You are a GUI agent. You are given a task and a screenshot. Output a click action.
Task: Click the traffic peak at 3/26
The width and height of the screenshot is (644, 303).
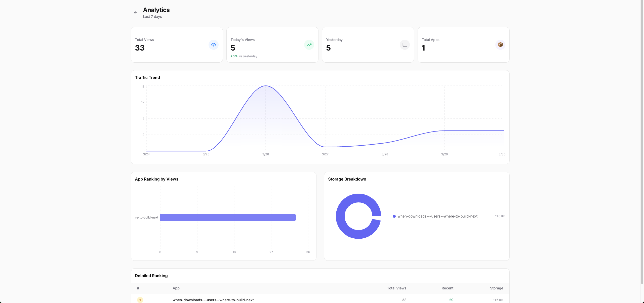click(266, 86)
